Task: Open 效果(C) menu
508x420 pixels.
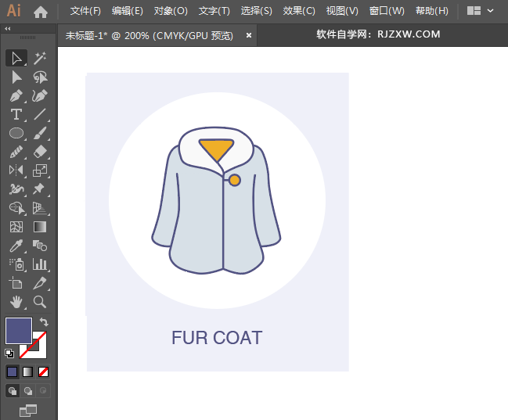Action: (x=299, y=11)
